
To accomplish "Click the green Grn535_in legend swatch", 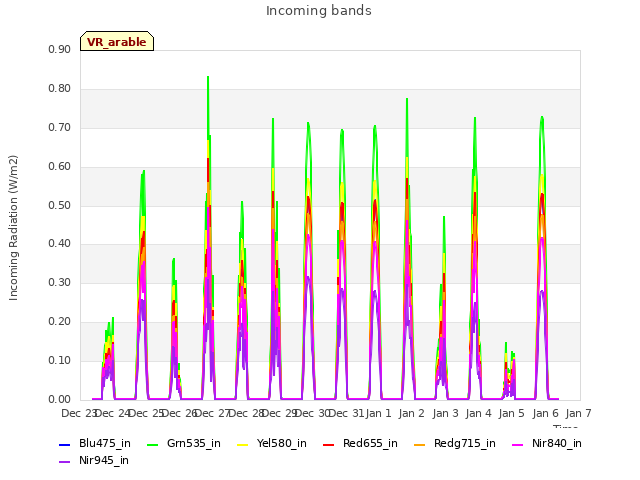I will [x=152, y=444].
